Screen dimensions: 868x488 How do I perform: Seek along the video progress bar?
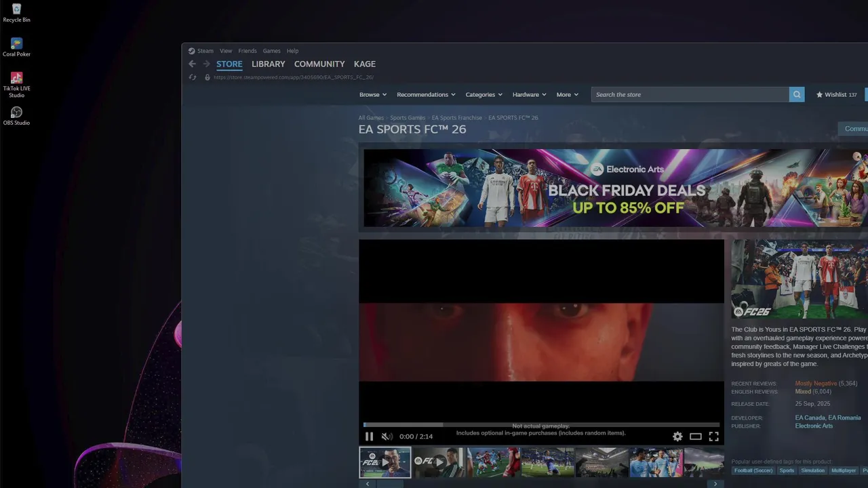(541, 425)
